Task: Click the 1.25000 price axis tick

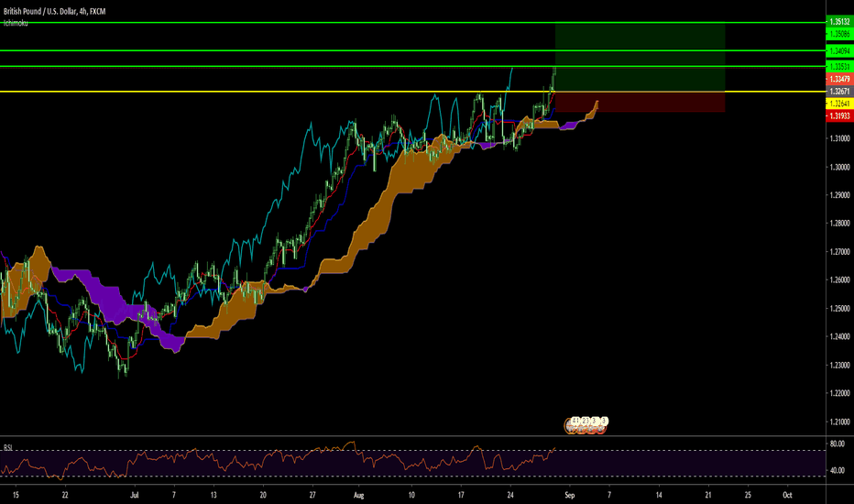Action: click(x=839, y=309)
